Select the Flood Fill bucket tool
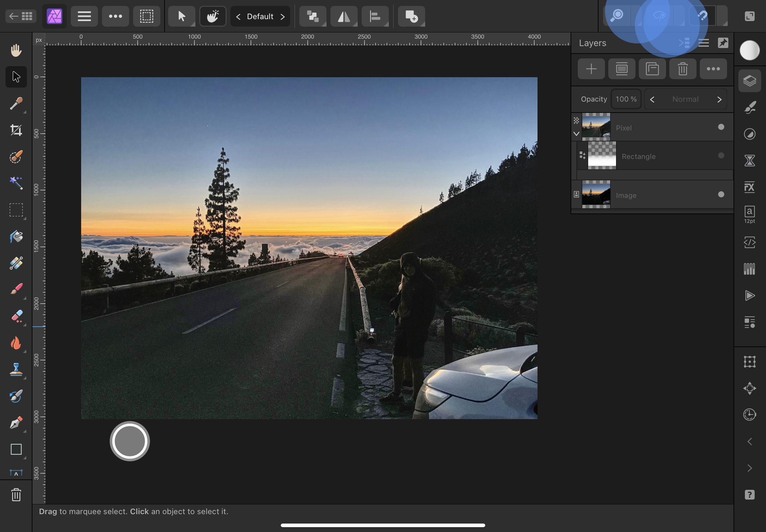Viewport: 766px width, 532px height. 16,237
